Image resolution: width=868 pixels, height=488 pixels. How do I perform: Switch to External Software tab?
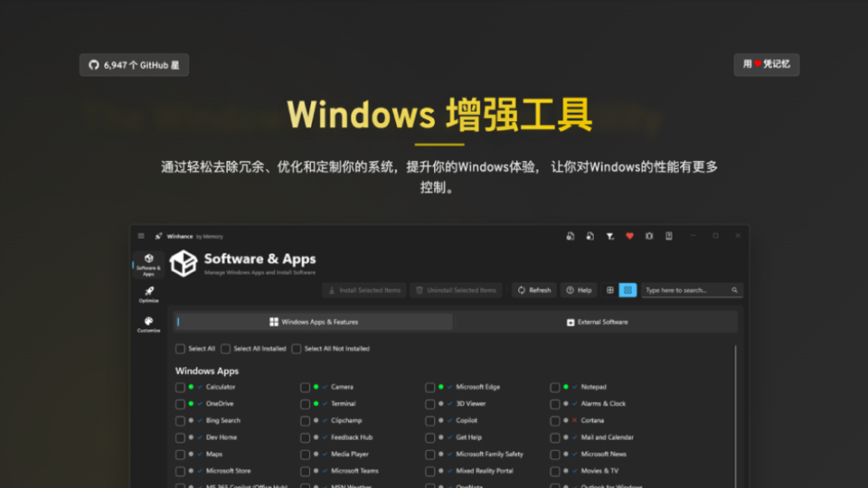[x=597, y=322]
